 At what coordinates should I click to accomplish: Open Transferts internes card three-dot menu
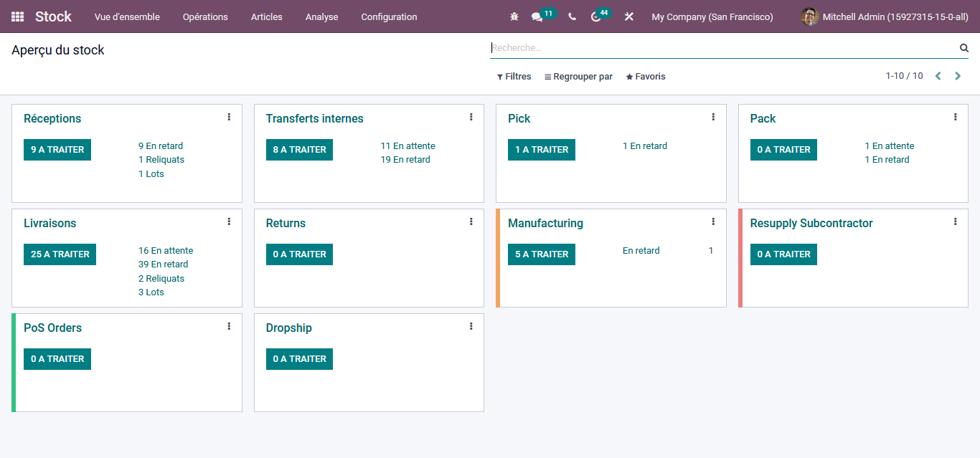[471, 117]
